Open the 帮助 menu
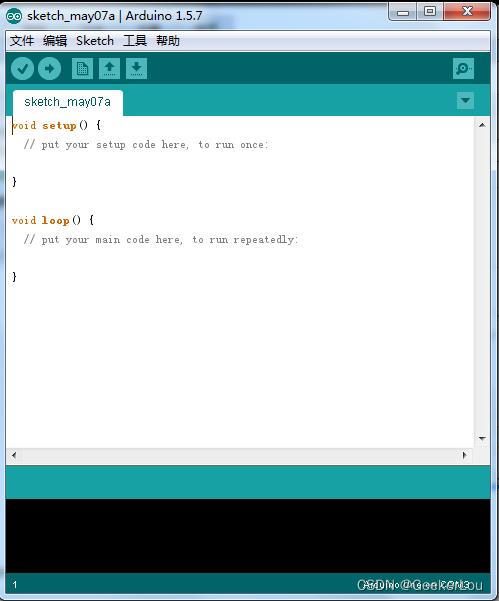The height and width of the screenshot is (601, 499). tap(167, 40)
